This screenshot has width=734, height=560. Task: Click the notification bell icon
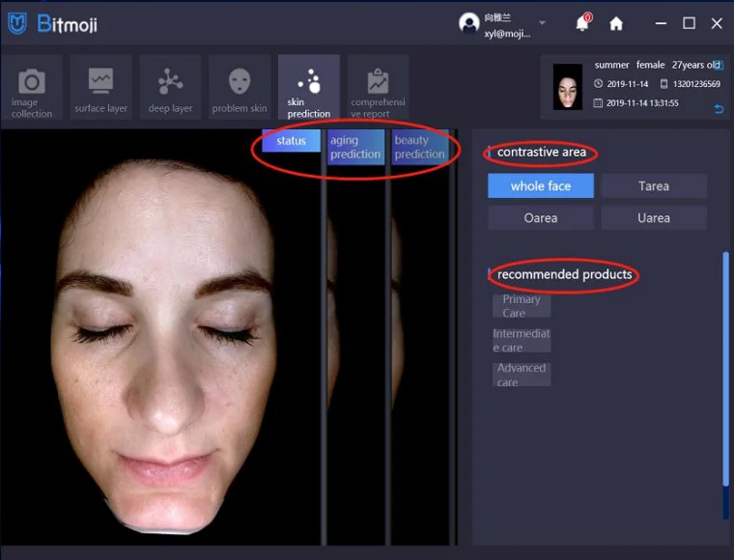tap(582, 23)
